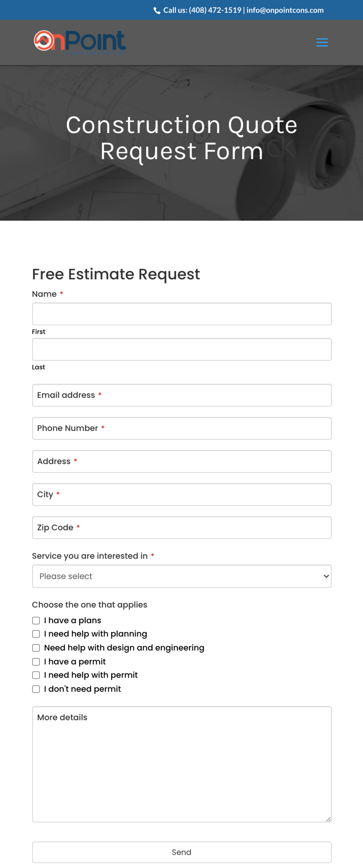The height and width of the screenshot is (868, 363).
Task: Click the Address text field
Action: click(x=181, y=461)
